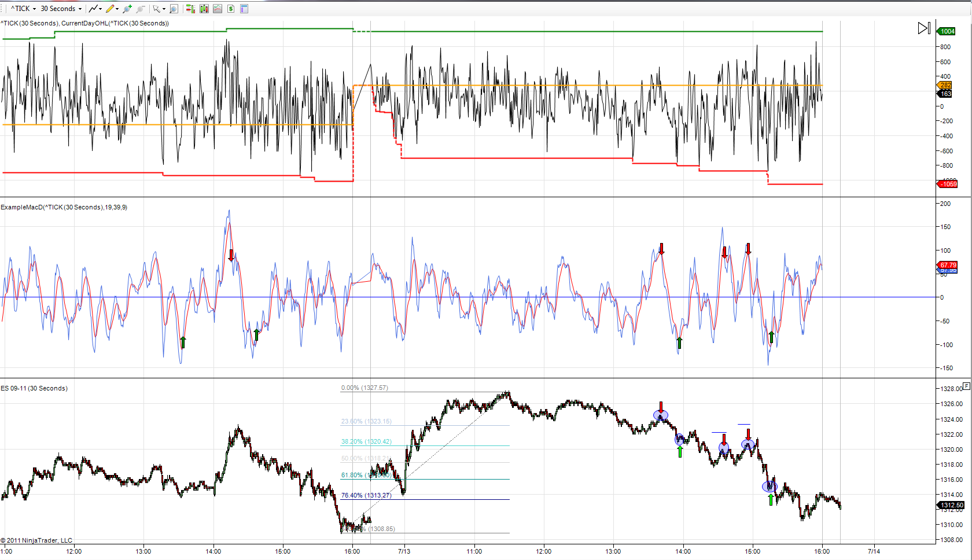The image size is (972, 560).
Task: Open the cursor type dropdown arrow
Action: click(164, 9)
